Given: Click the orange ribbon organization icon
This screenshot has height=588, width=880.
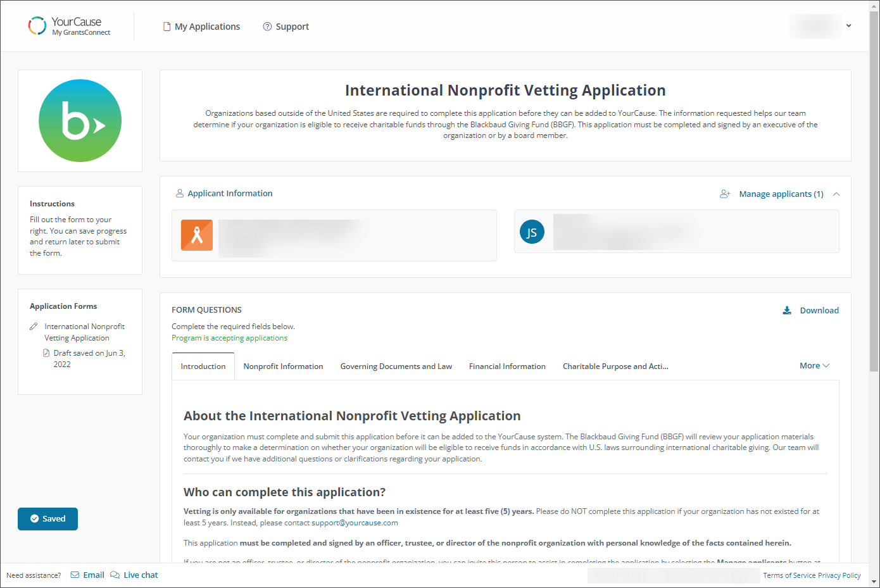Looking at the screenshot, I should (197, 235).
